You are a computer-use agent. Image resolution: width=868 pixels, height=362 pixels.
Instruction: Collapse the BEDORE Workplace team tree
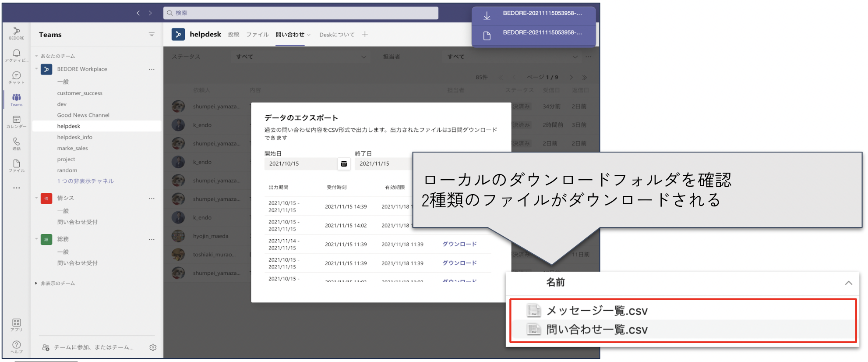pos(37,69)
